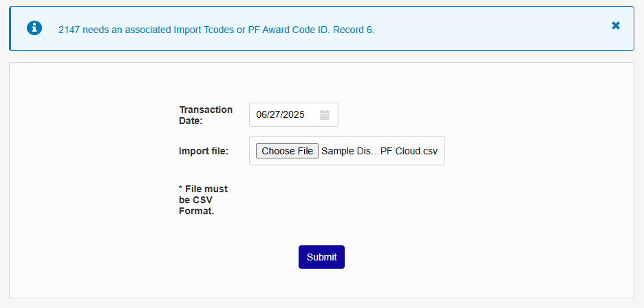Click the Import file label
Screen dimensions: 644x308
click(x=204, y=151)
